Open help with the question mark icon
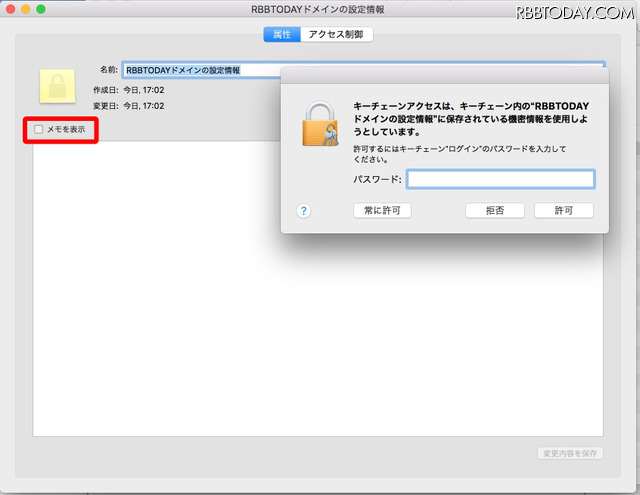The width and height of the screenshot is (640, 495). coord(304,211)
